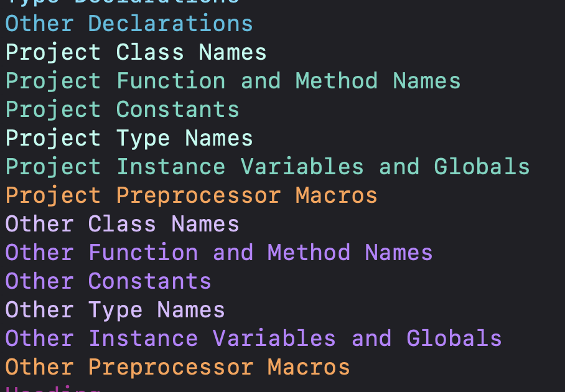Image resolution: width=565 pixels, height=392 pixels.
Task: Click the word Globals in Project Instance Variables
Action: pyautogui.click(x=482, y=167)
